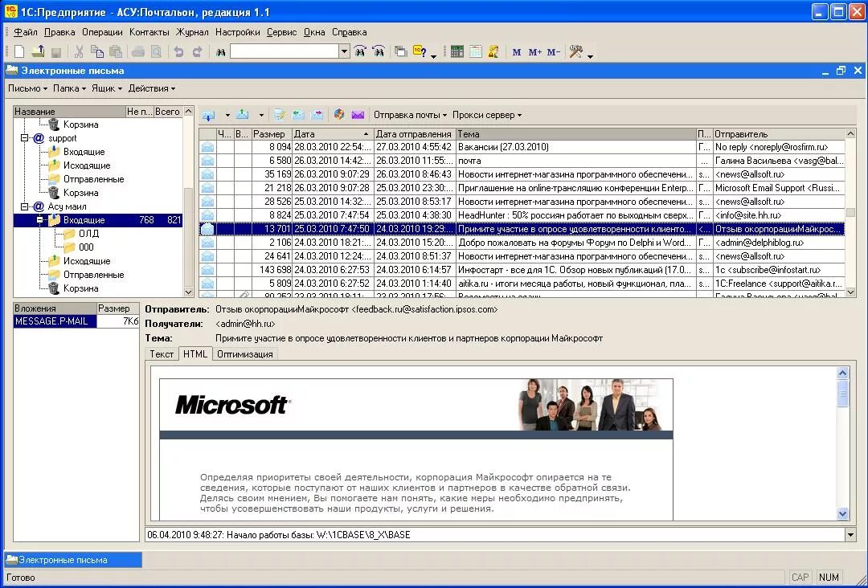
Task: Switch to the Оптимизация tab
Action: (x=244, y=354)
